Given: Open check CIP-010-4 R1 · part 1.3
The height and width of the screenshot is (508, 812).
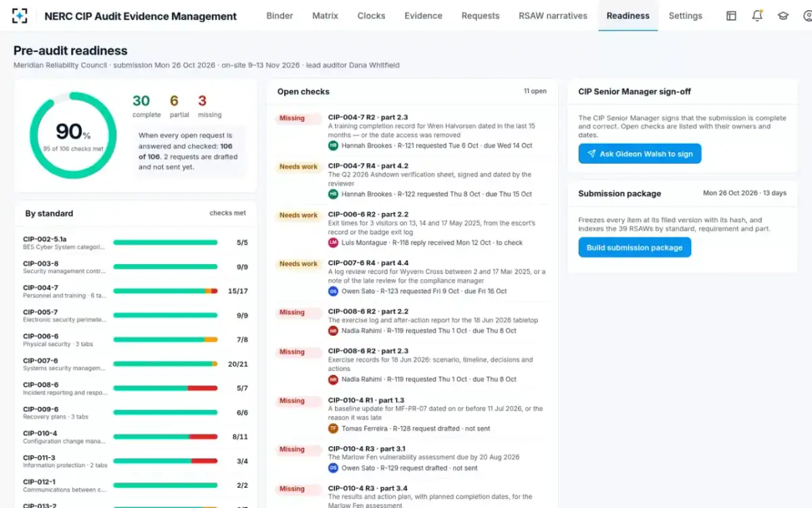Looking at the screenshot, I should coord(366,400).
